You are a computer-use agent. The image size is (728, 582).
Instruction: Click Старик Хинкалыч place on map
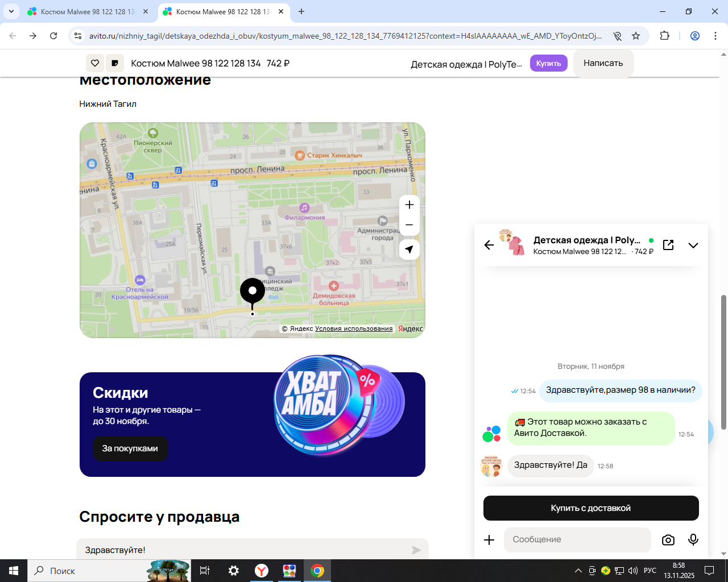[329, 155]
